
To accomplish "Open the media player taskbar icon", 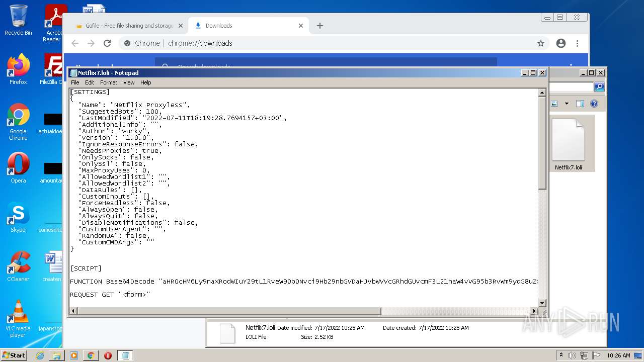I will pyautogui.click(x=73, y=355).
